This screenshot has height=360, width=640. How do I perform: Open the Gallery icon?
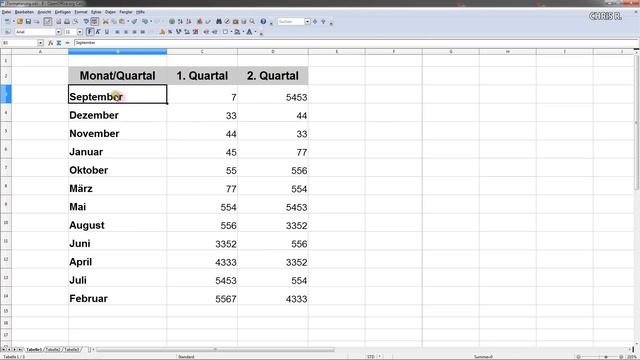(x=236, y=21)
